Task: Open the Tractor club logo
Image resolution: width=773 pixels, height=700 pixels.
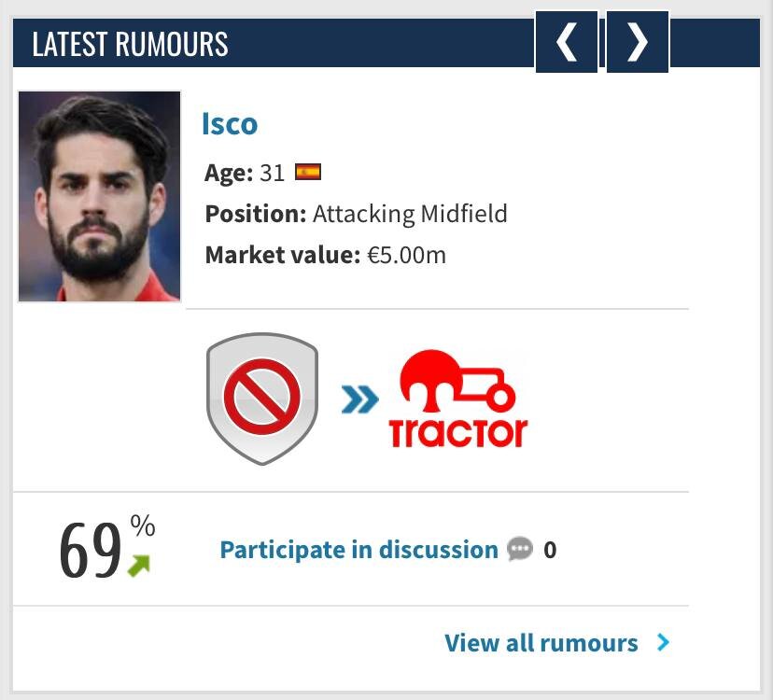Action: click(x=458, y=401)
